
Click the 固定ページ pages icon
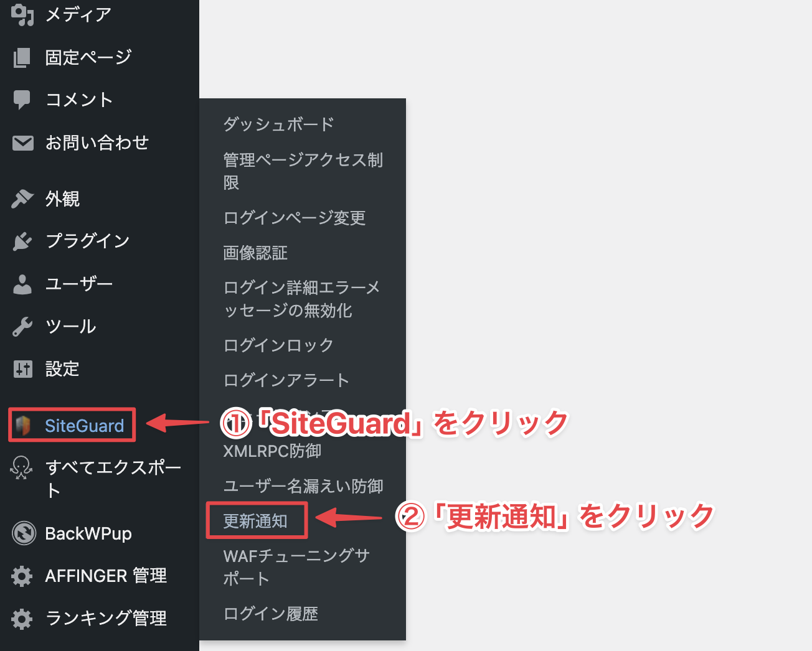[x=22, y=58]
